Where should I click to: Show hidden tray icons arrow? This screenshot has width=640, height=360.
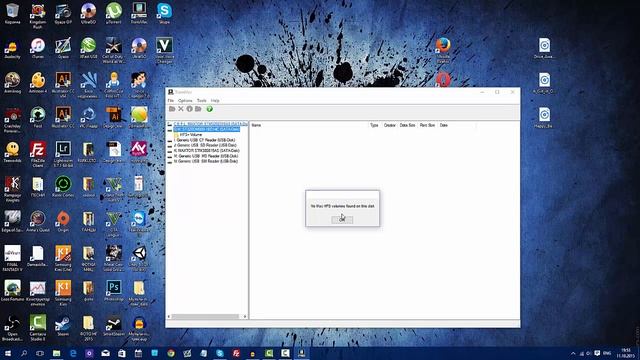[573, 353]
